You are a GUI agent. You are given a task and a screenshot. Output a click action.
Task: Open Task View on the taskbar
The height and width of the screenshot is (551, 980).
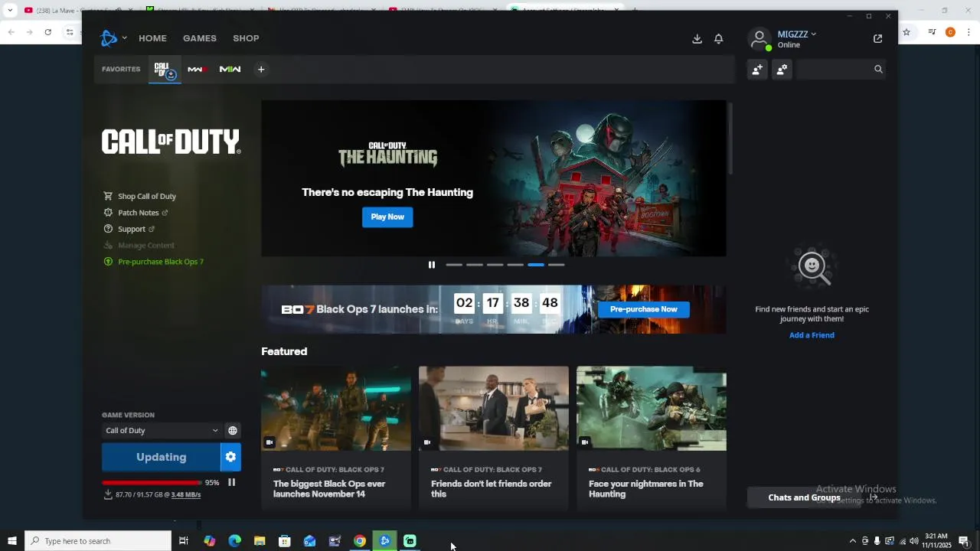coord(184,541)
